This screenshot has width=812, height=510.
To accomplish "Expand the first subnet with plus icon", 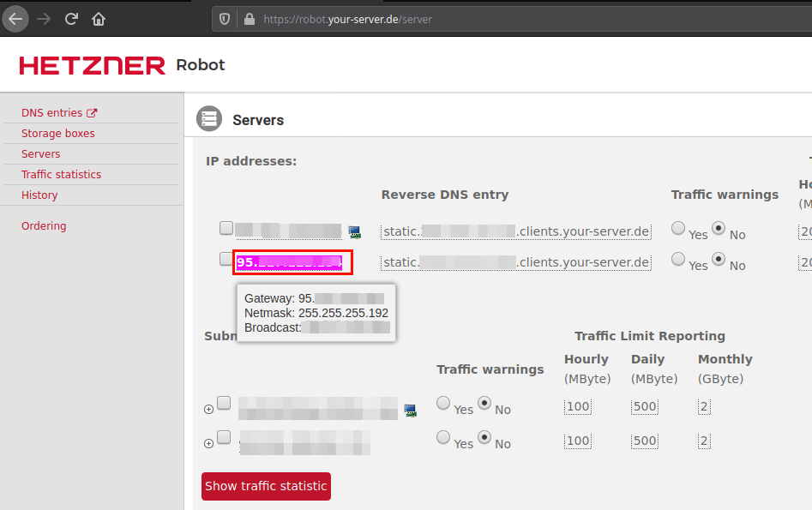I will click(x=208, y=410).
